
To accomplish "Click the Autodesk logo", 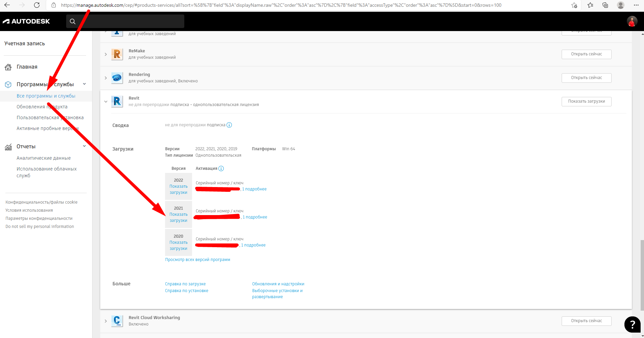I will coord(26,21).
